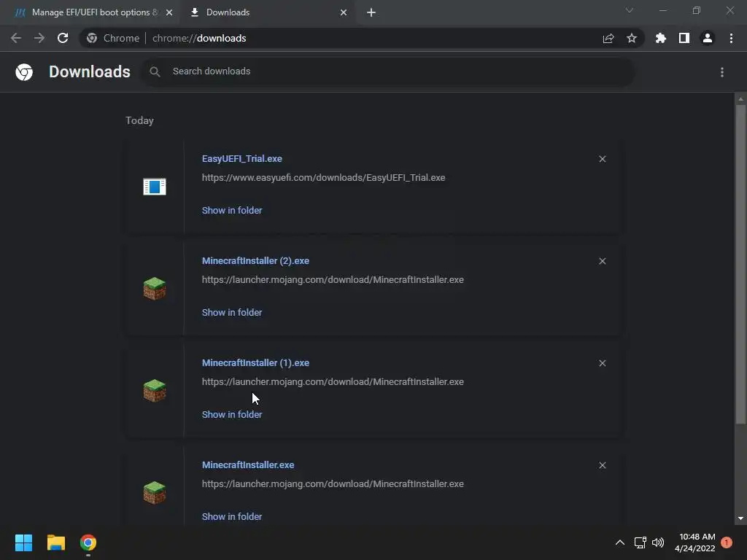Open the Chrome three-dot menu

pyautogui.click(x=731, y=38)
